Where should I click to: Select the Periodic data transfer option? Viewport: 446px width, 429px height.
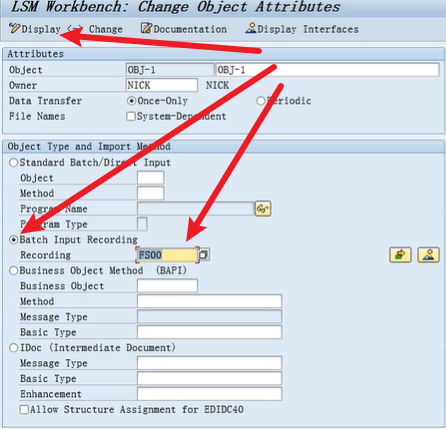click(260, 101)
